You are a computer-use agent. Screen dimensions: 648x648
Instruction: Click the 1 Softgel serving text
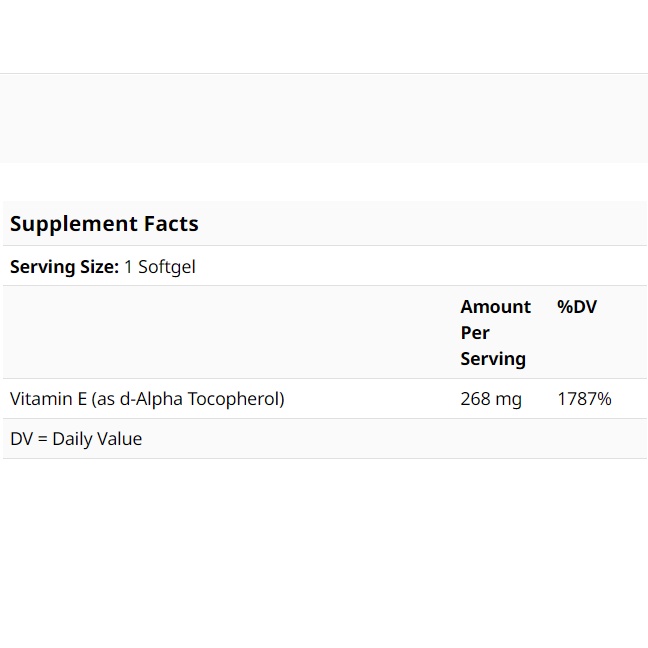[160, 267]
